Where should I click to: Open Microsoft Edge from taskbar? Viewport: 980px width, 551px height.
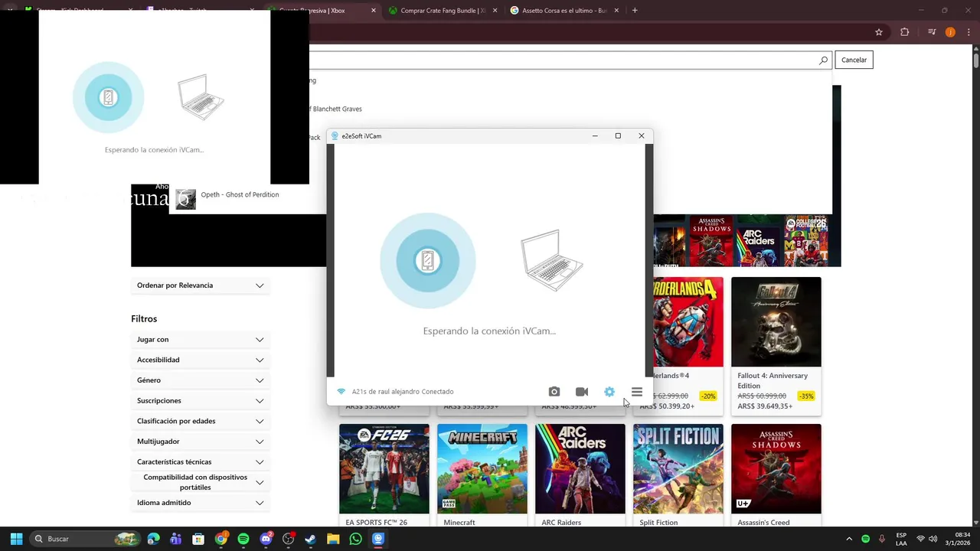point(154,539)
